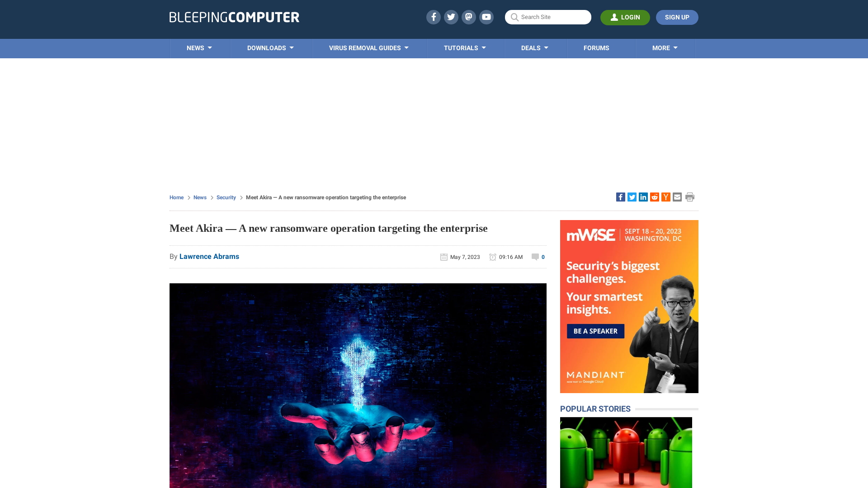Click the Facebook share icon
This screenshot has width=868, height=488.
pyautogui.click(x=620, y=197)
